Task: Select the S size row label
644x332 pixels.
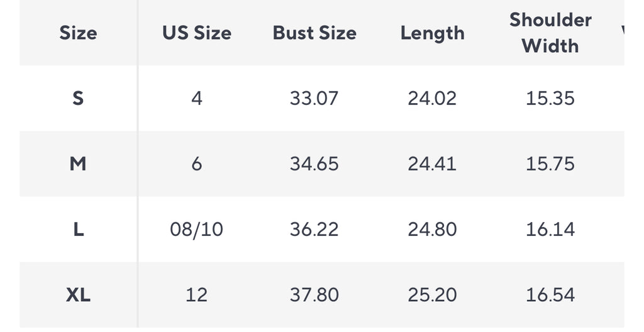Action: tap(78, 98)
